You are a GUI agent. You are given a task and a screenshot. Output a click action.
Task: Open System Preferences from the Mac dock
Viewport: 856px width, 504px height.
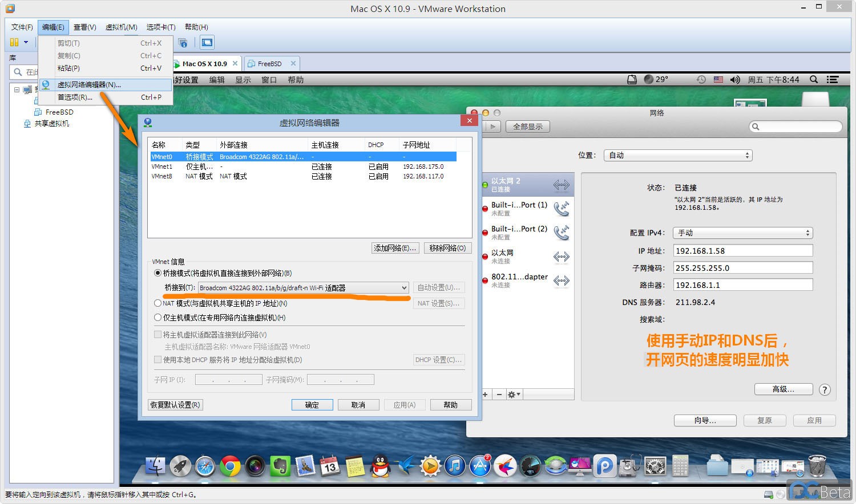[x=655, y=466]
